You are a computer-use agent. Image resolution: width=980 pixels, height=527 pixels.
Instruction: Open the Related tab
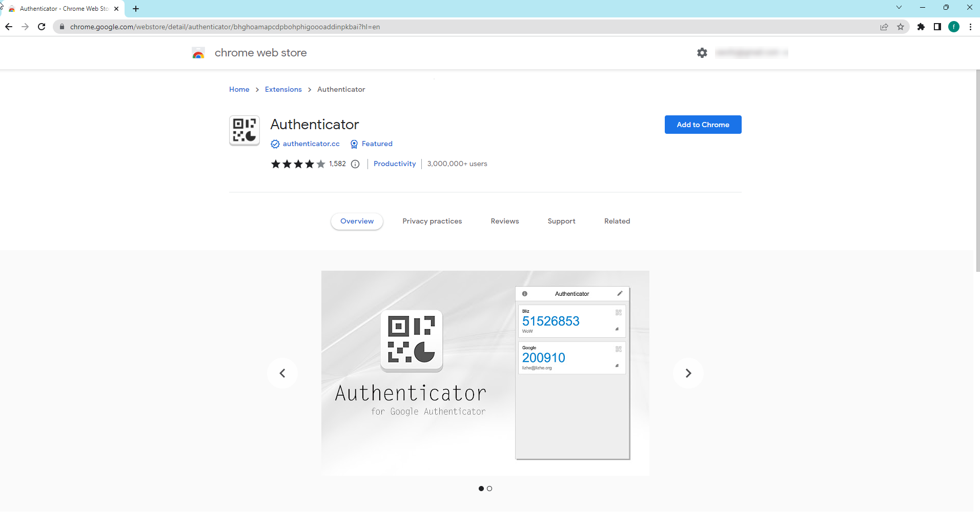pos(617,221)
